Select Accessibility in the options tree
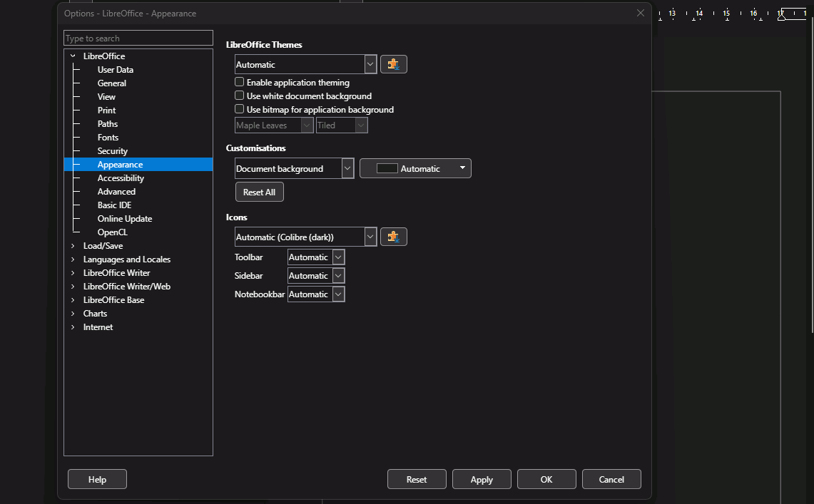Image resolution: width=814 pixels, height=504 pixels. [121, 178]
